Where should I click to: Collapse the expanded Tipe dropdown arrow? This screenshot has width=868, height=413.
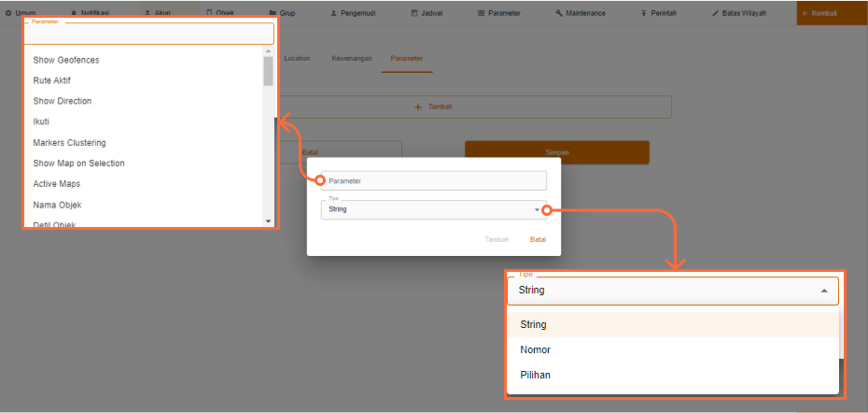point(823,291)
